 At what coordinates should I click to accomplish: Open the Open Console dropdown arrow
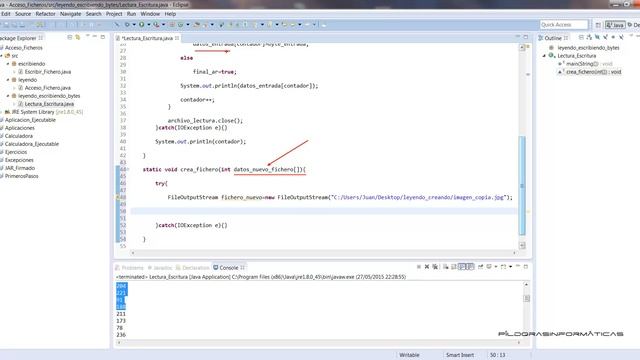511,267
